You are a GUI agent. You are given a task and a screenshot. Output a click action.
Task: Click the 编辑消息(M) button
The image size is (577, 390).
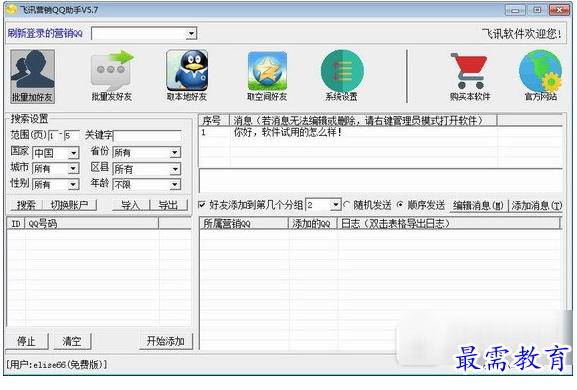click(x=478, y=205)
